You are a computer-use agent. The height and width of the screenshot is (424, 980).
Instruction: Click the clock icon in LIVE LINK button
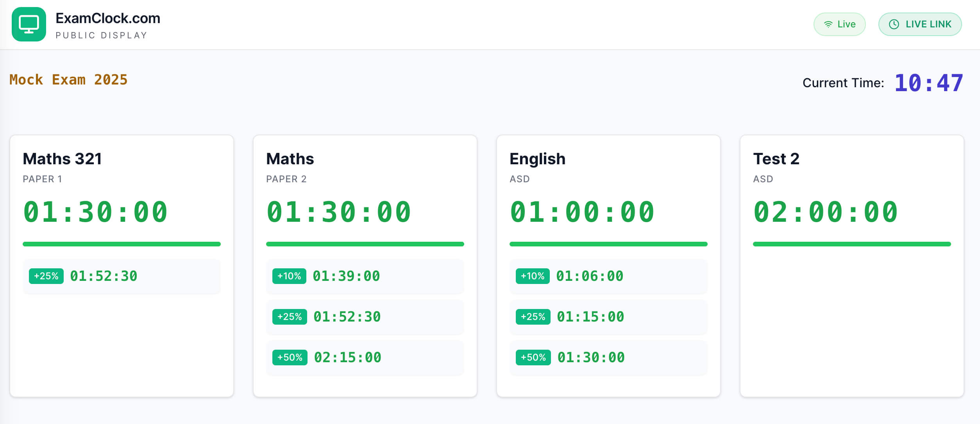pos(894,24)
